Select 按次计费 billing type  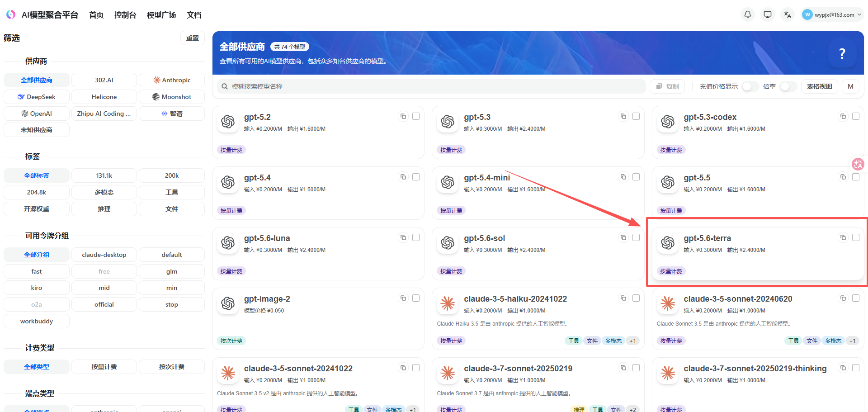pos(172,367)
